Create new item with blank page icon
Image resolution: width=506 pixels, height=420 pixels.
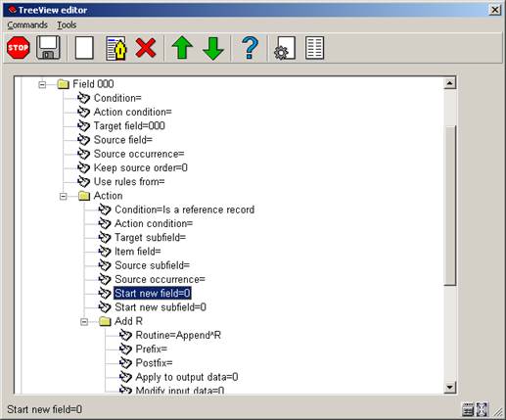coord(84,48)
